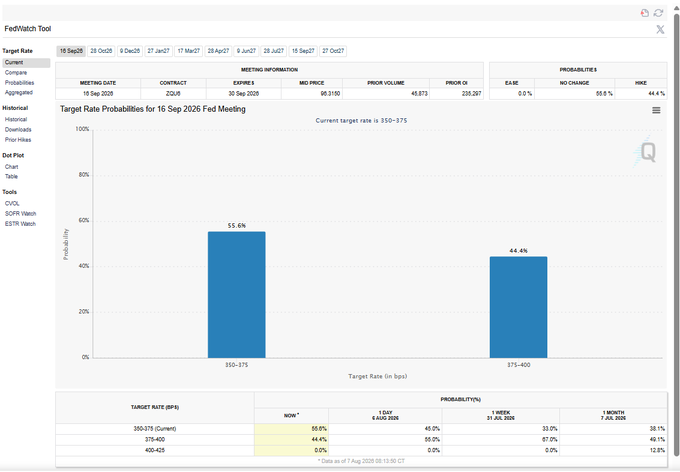The image size is (680, 472).
Task: Open the 9 Jun27 meeting tab
Action: 246,51
